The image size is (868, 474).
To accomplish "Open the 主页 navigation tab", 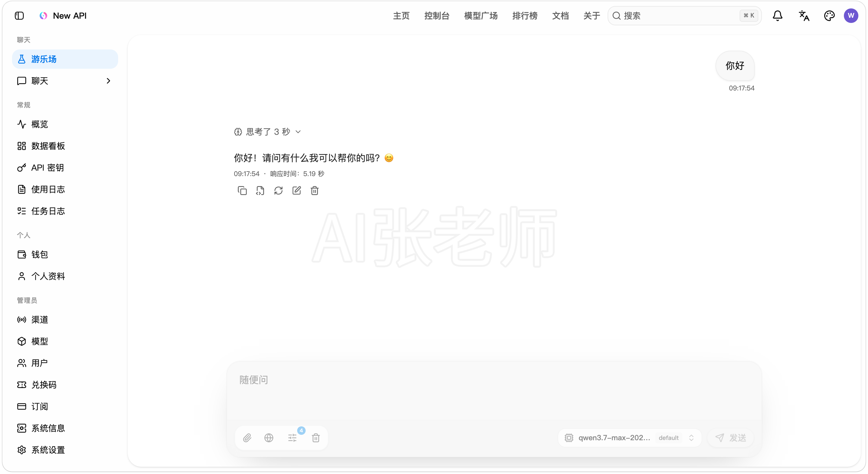I will [x=401, y=15].
